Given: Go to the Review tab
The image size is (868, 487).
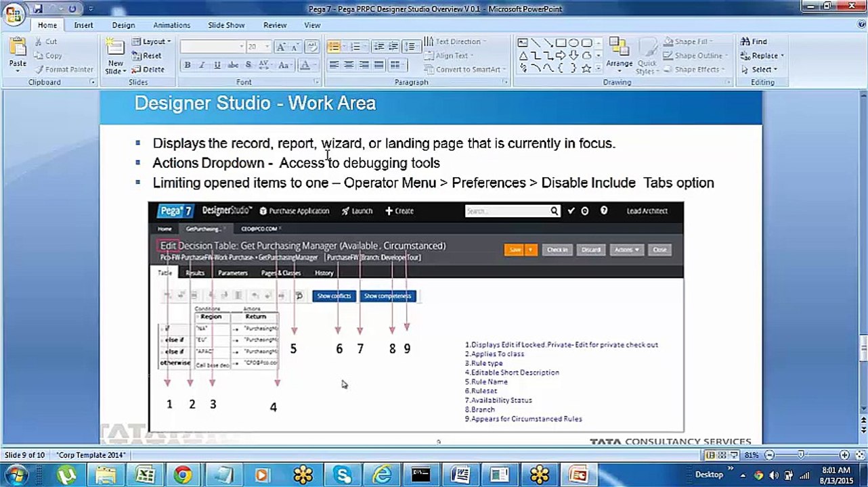Looking at the screenshot, I should (x=275, y=25).
